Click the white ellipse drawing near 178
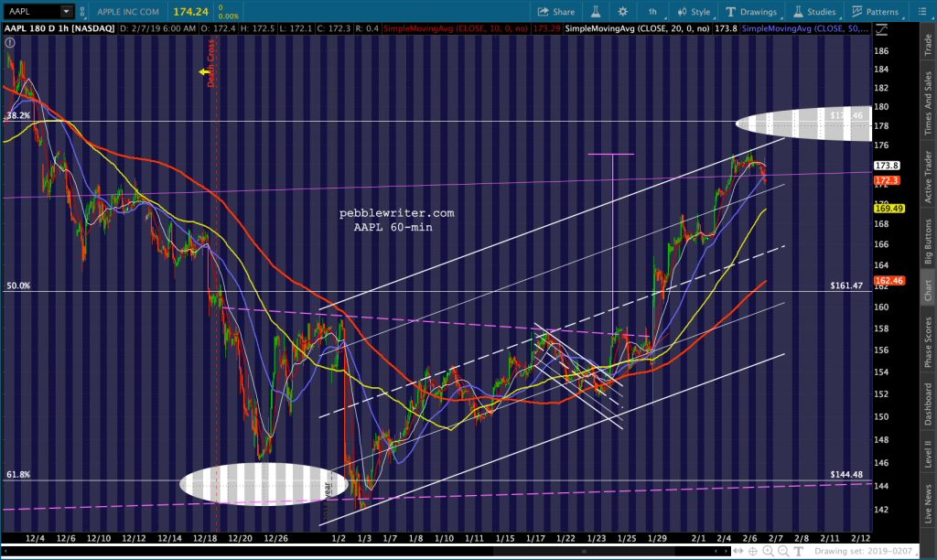Screen dimensions: 937x560 click(803, 124)
